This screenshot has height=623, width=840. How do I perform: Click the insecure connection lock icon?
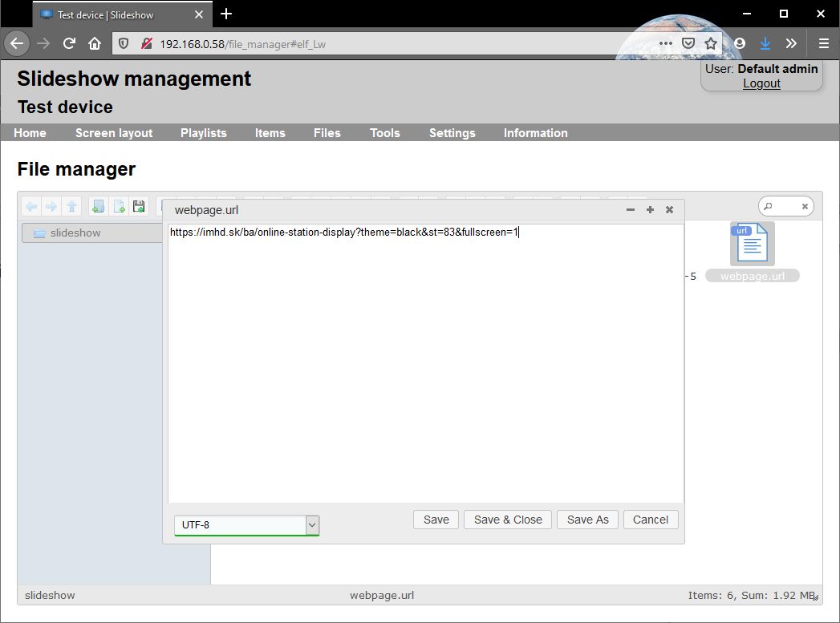click(146, 44)
